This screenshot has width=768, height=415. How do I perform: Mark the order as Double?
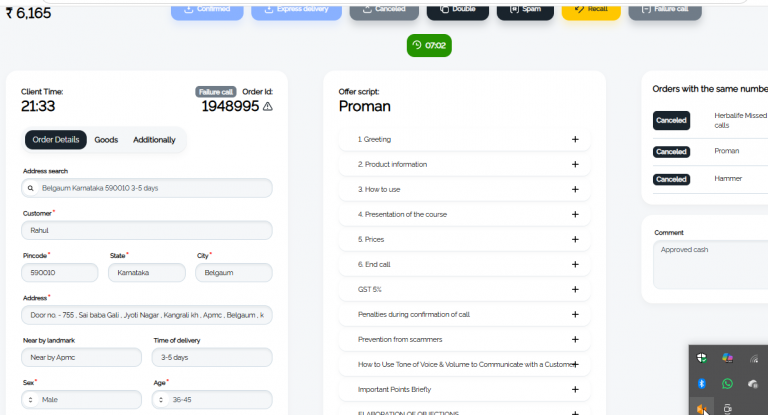[x=457, y=12]
